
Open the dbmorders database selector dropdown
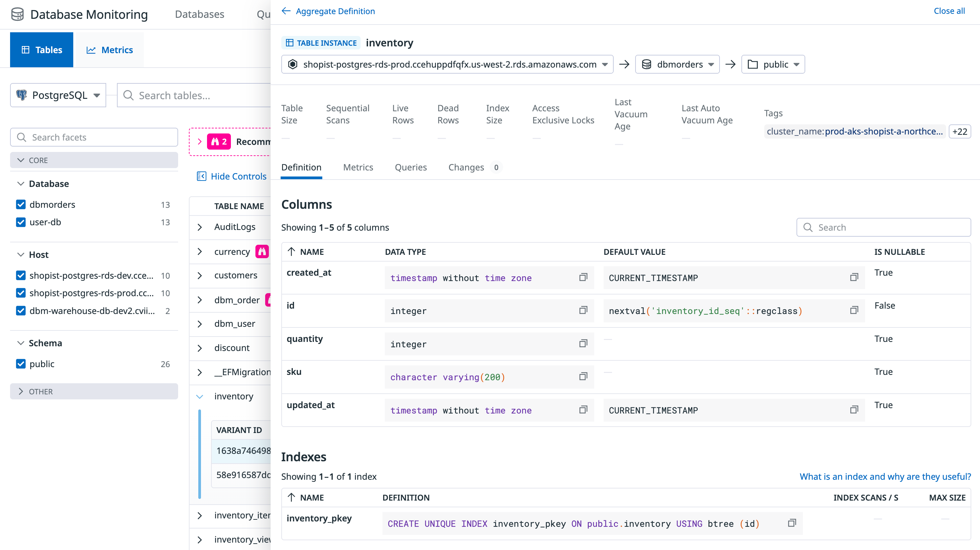pos(677,64)
